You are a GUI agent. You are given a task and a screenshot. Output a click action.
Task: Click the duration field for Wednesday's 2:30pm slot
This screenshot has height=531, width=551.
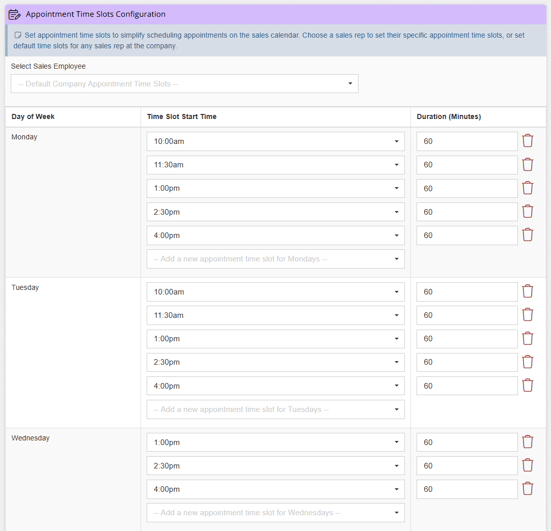467,466
